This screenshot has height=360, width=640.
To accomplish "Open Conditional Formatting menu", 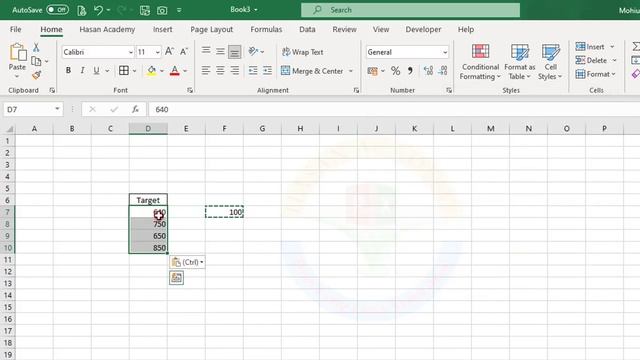I will pyautogui.click(x=480, y=62).
